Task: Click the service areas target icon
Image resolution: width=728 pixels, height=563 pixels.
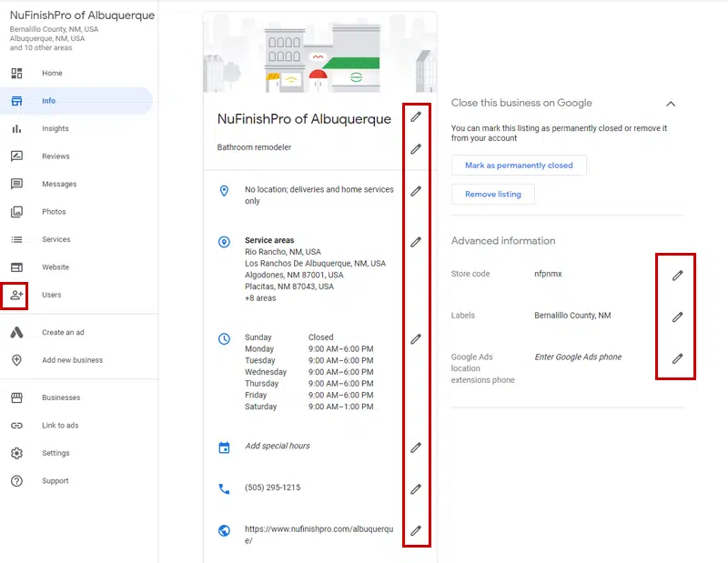Action: pyautogui.click(x=224, y=242)
